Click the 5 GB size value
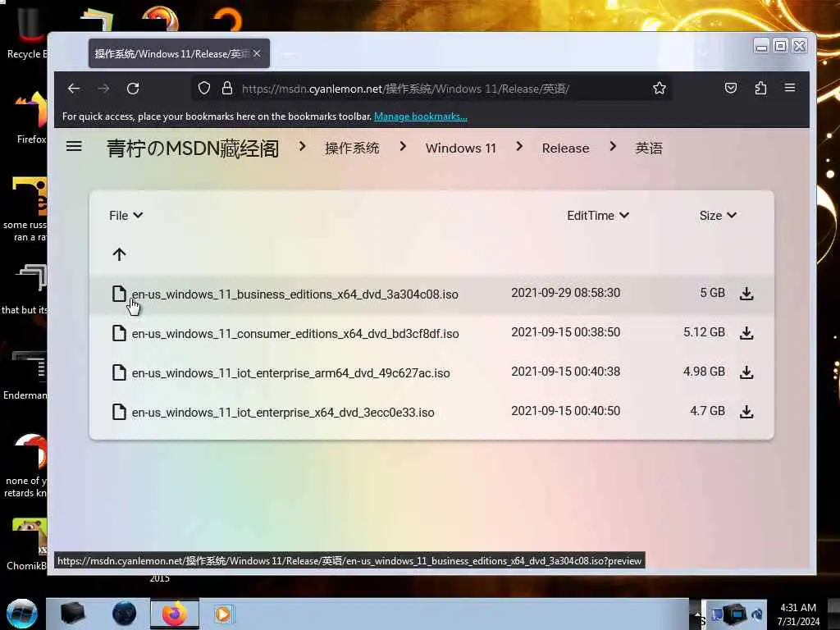 pyautogui.click(x=713, y=293)
